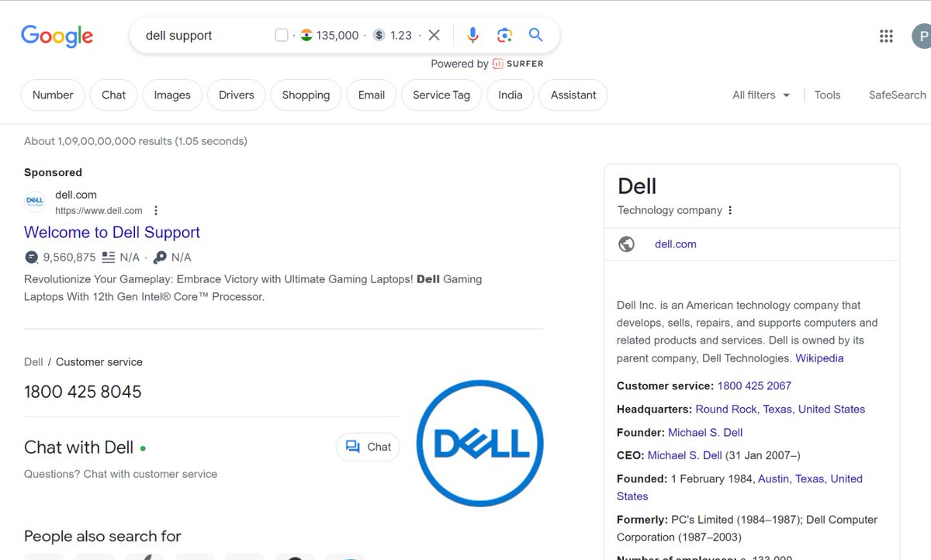Screen dimensions: 931x560
Task: Click the Dell breadcrumb above Customer service
Action: pos(33,362)
